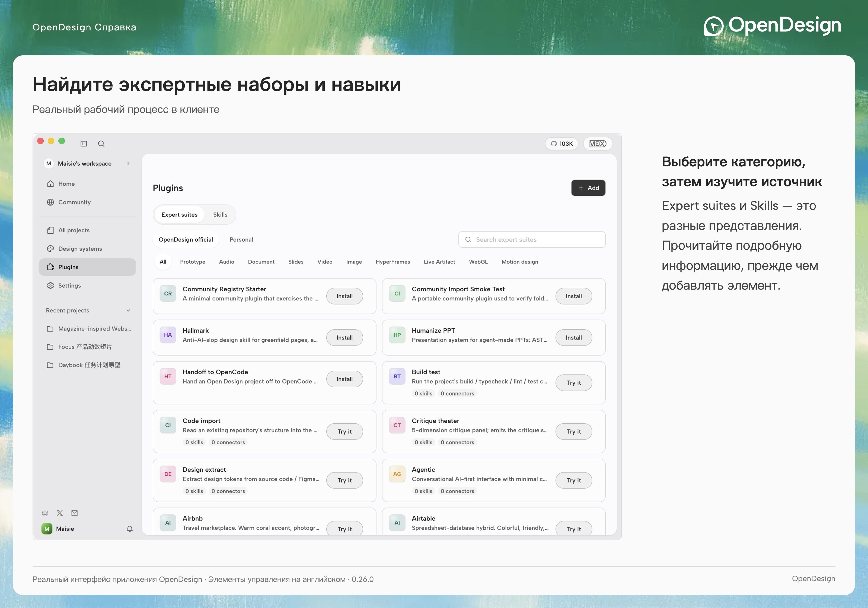
Task: Toggle the sidebar panel icon
Action: coord(84,143)
